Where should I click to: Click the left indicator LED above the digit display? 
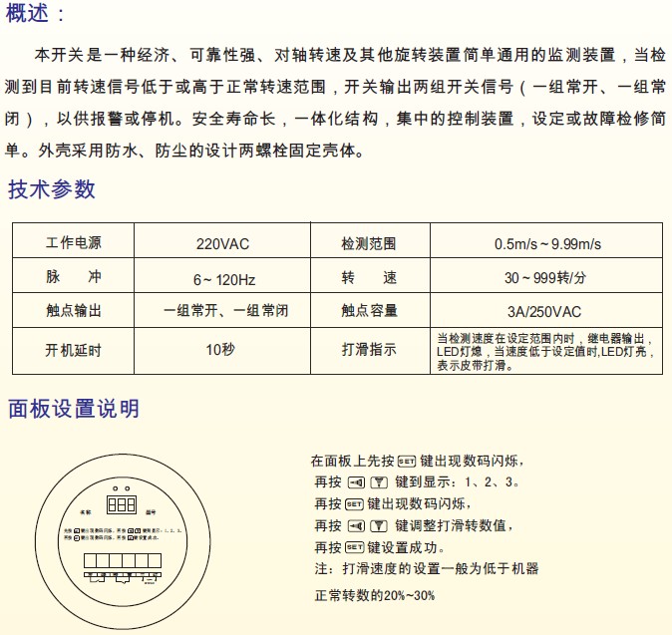115,488
